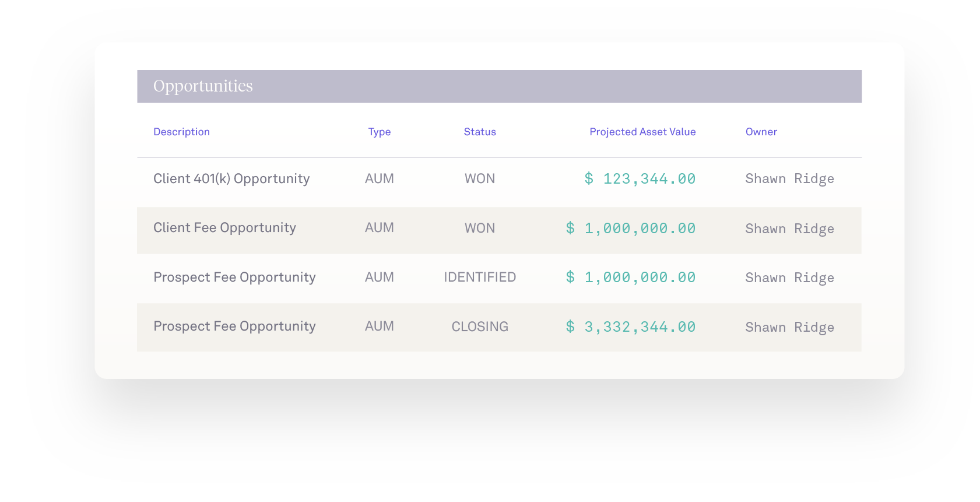This screenshot has height=502, width=980.
Task: Click the Status column header
Action: click(x=480, y=132)
